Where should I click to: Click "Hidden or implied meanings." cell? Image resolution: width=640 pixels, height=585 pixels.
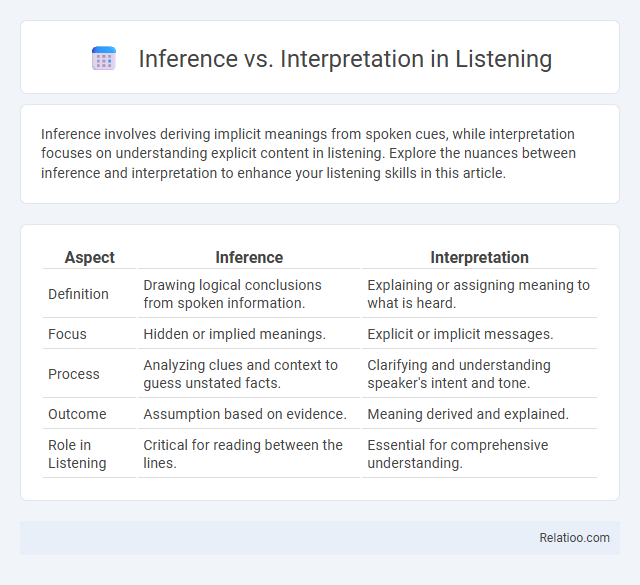coord(234,334)
